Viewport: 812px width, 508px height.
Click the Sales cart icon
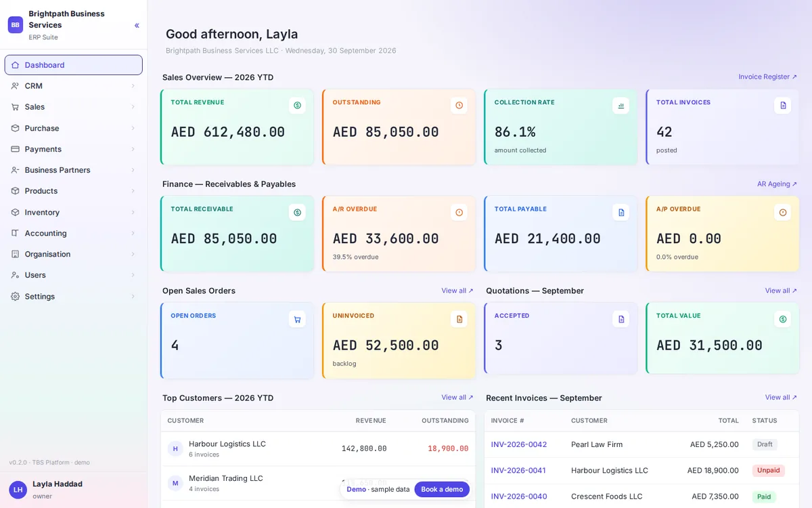(15, 107)
